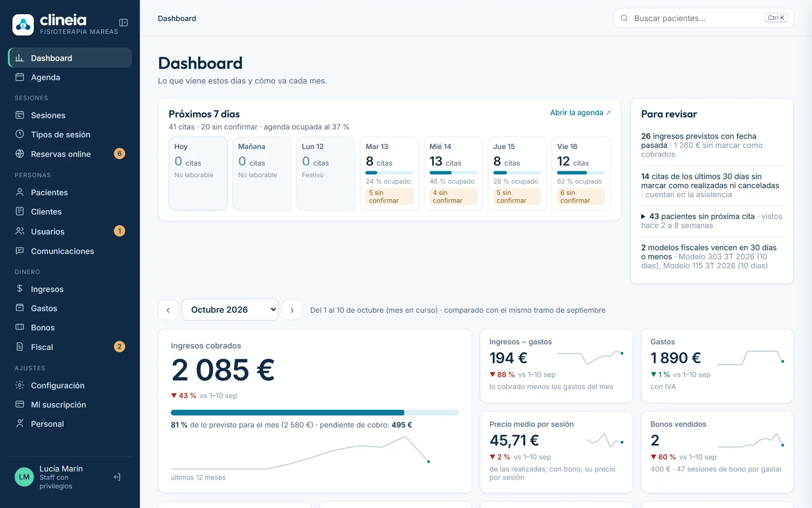Click the Mié 14 occupancy bar
Image resolution: width=812 pixels, height=508 pixels.
click(x=453, y=173)
